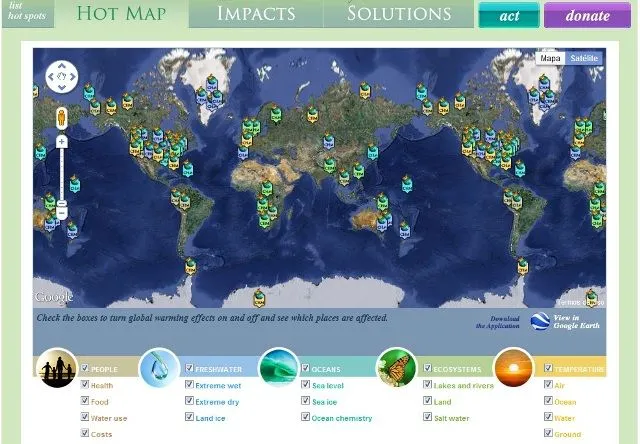
Task: Click the Download the Application link
Action: 504,323
